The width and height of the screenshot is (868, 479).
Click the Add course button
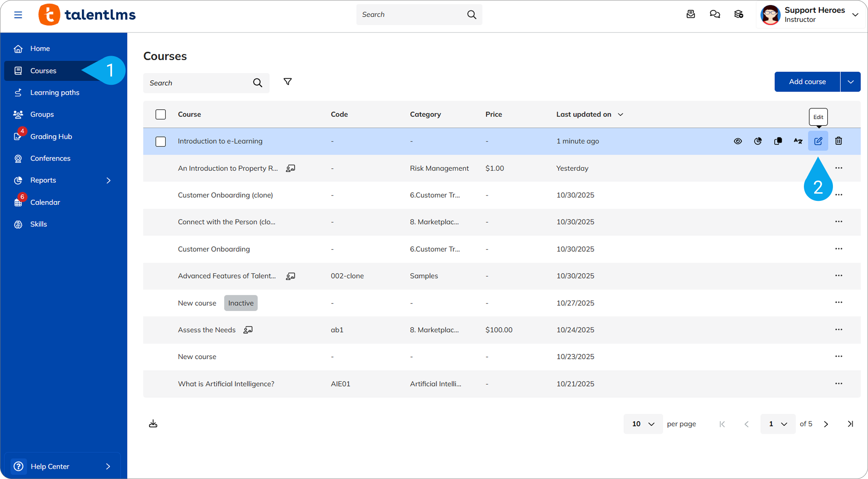807,82
